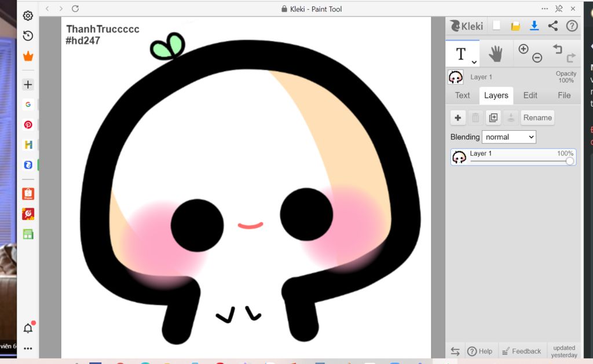Open the Feedback link
Screen dimensions: 593x364
[522, 351]
